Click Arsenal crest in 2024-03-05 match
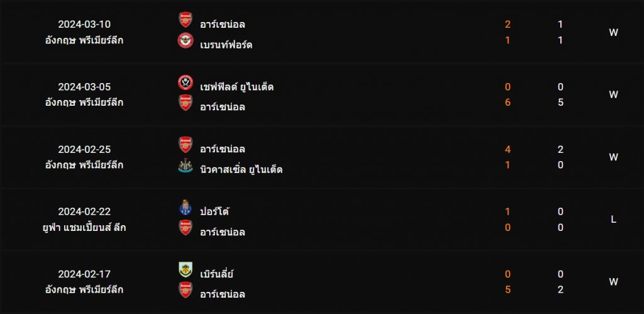 pos(186,103)
